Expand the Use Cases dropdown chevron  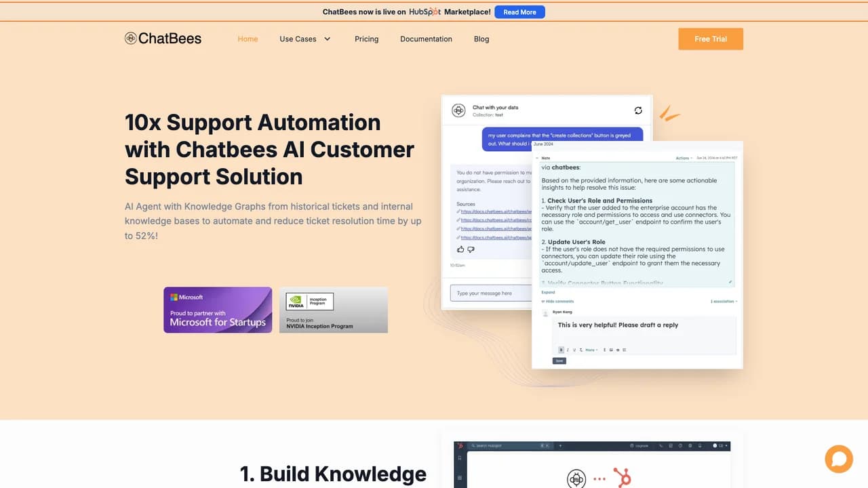pos(328,39)
